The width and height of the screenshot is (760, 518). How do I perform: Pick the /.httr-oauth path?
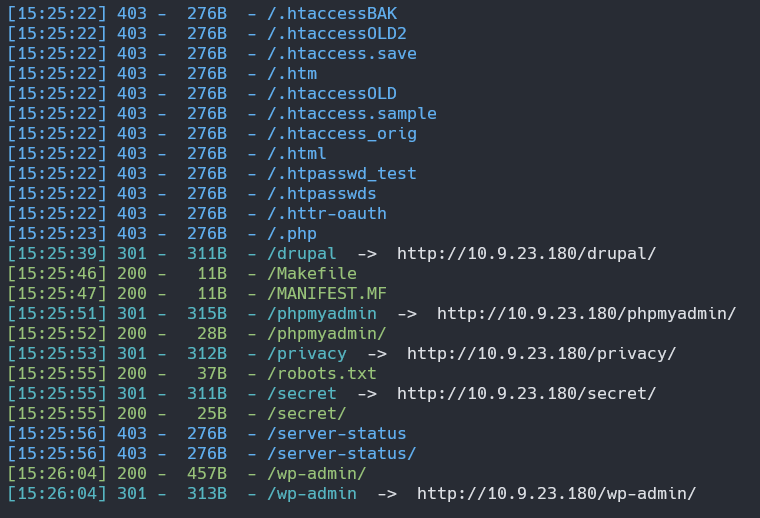click(x=326, y=213)
